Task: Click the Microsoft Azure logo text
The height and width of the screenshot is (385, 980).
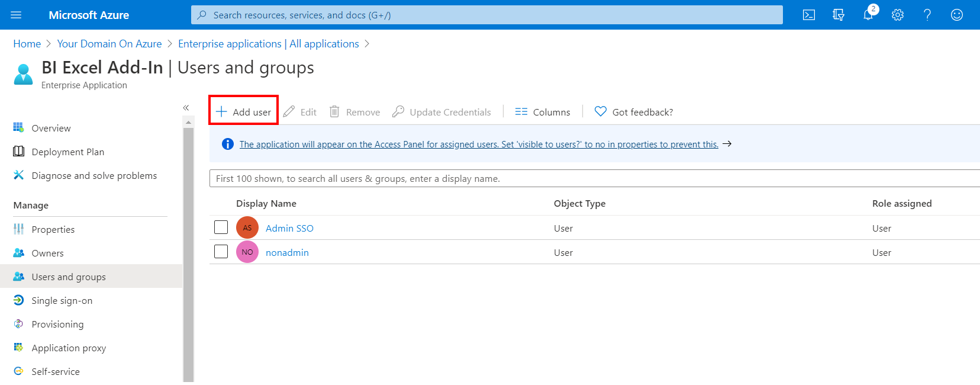Action: coord(89,15)
